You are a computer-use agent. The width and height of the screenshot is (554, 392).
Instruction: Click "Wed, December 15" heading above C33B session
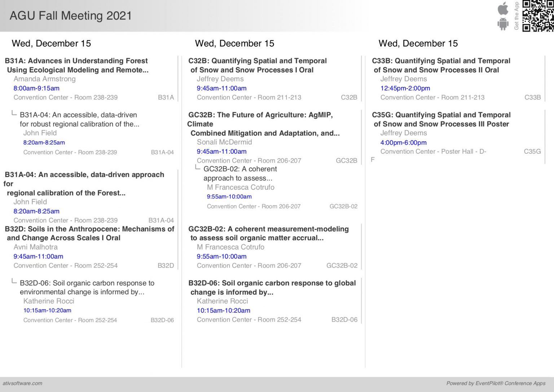tap(418, 43)
